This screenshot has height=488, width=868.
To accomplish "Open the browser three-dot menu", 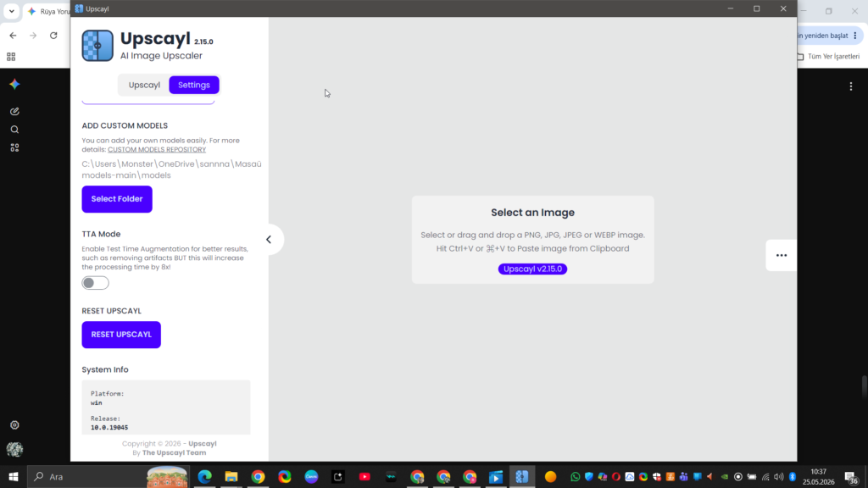I will point(855,36).
